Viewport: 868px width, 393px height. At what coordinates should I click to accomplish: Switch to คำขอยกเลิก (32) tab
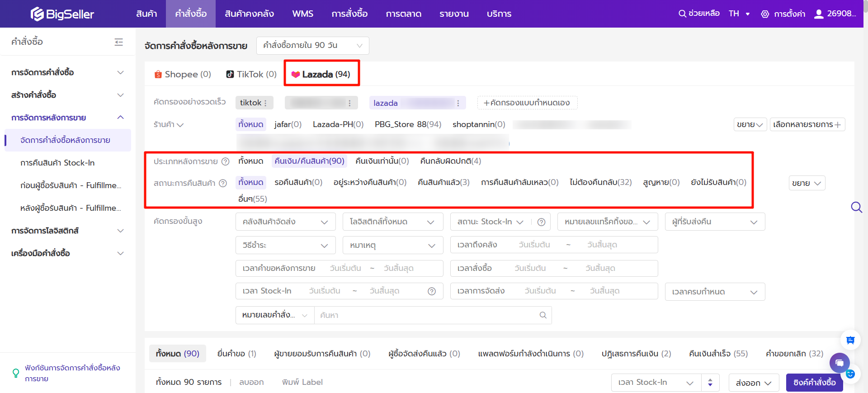(x=794, y=354)
